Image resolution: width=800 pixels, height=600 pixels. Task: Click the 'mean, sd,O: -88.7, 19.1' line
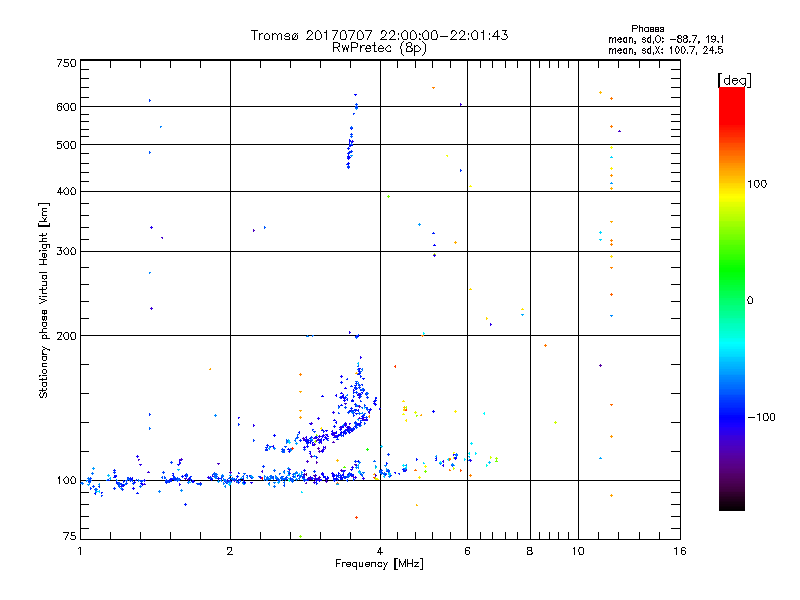coord(666,39)
